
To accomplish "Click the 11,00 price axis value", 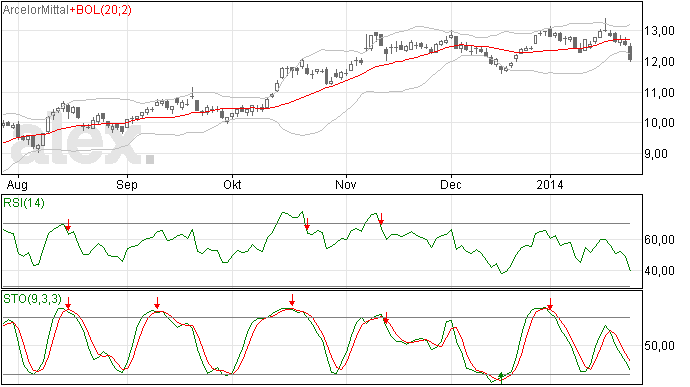I will point(659,92).
